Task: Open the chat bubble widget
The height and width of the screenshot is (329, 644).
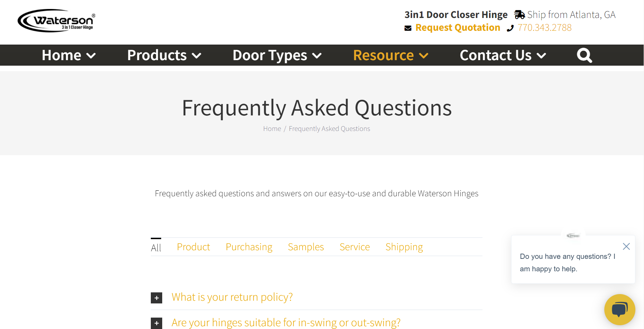Action: (x=619, y=309)
